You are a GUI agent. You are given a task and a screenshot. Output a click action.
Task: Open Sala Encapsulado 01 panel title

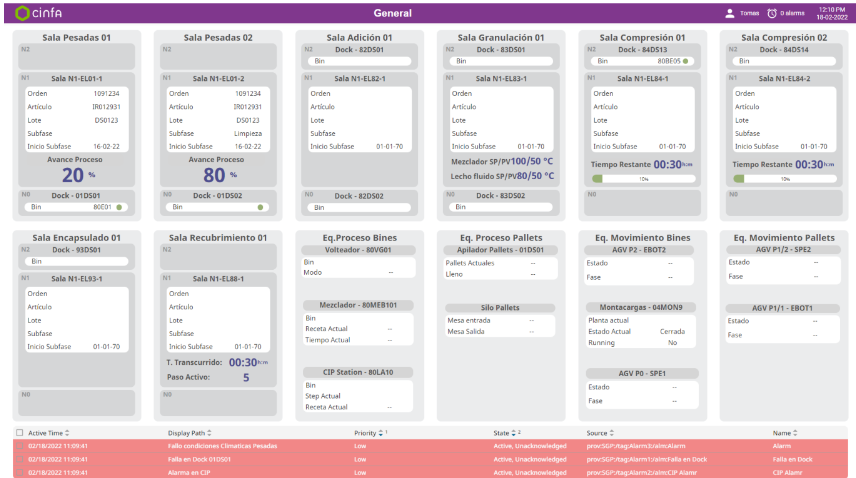pos(76,238)
